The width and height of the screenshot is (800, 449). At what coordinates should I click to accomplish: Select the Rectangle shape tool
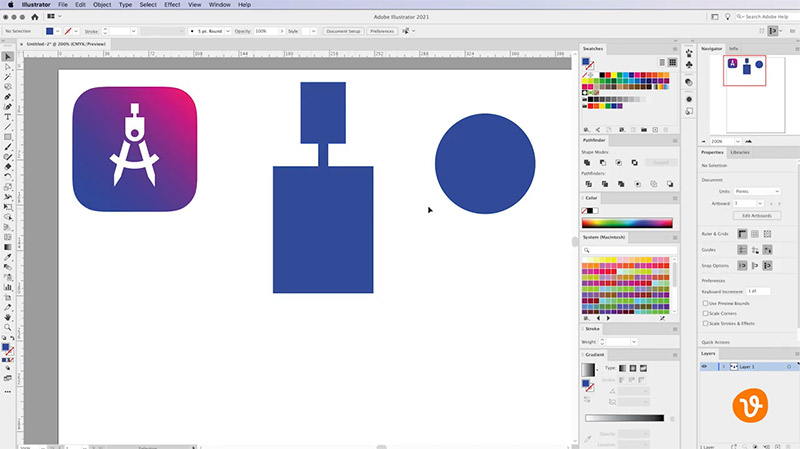click(x=8, y=137)
